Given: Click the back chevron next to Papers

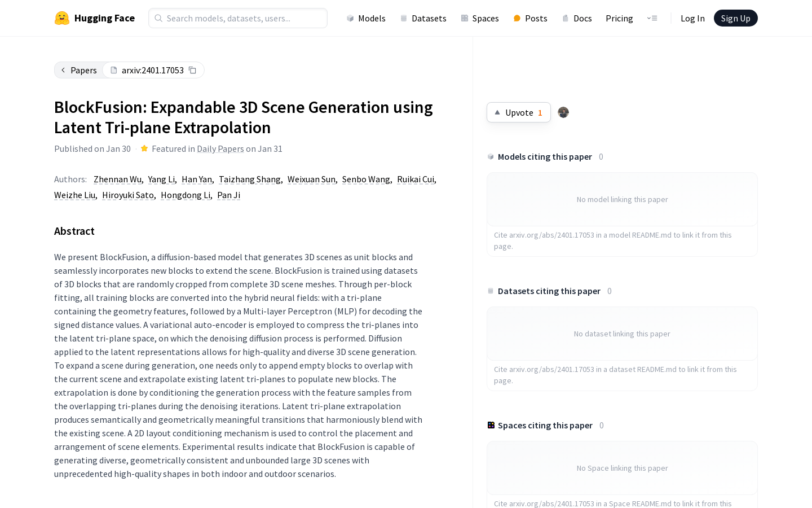Looking at the screenshot, I should (x=63, y=70).
